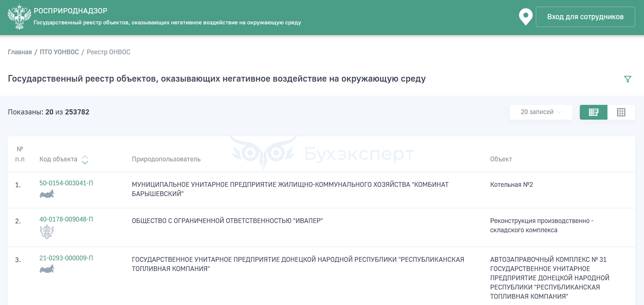Click the 'Вход для сотрудников' button
The height and width of the screenshot is (305, 644).
tap(585, 17)
